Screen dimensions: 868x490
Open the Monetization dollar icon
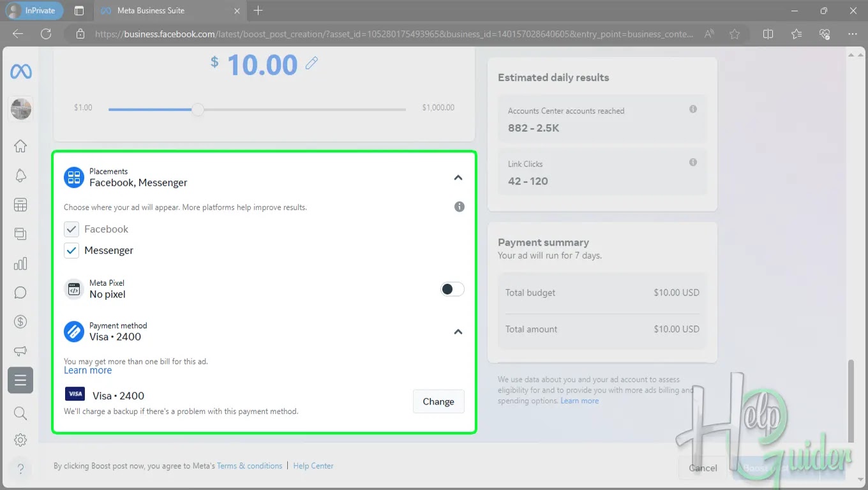[20, 322]
